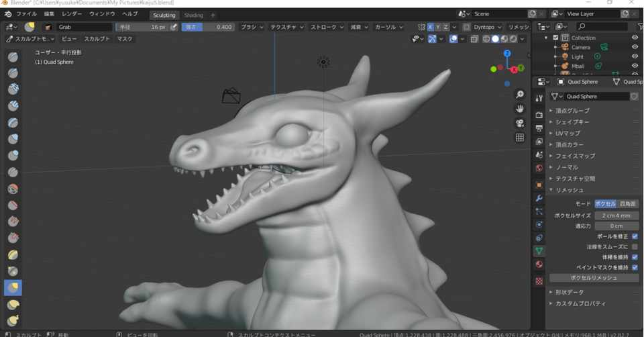
Task: Open Object Constraints properties tab
Action: click(x=539, y=238)
